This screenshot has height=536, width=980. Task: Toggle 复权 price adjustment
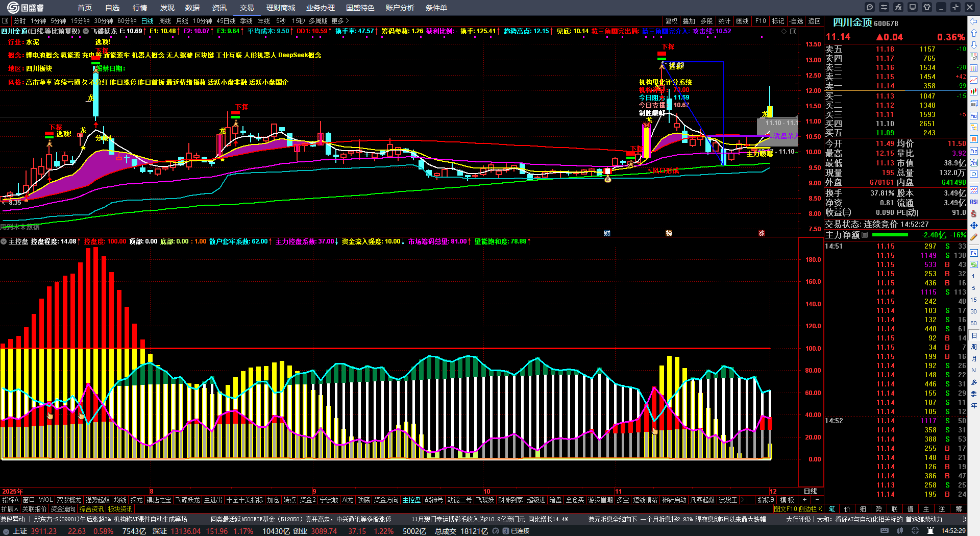pos(672,21)
